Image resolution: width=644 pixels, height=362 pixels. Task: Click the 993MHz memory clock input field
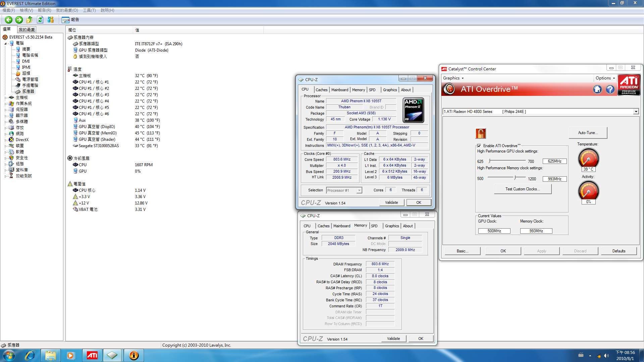click(554, 179)
